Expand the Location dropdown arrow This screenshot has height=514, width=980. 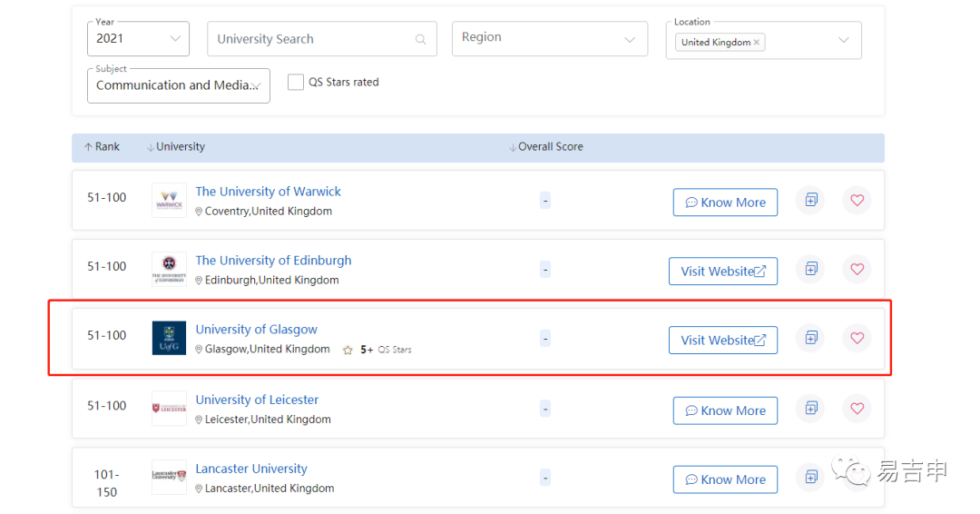click(x=843, y=40)
